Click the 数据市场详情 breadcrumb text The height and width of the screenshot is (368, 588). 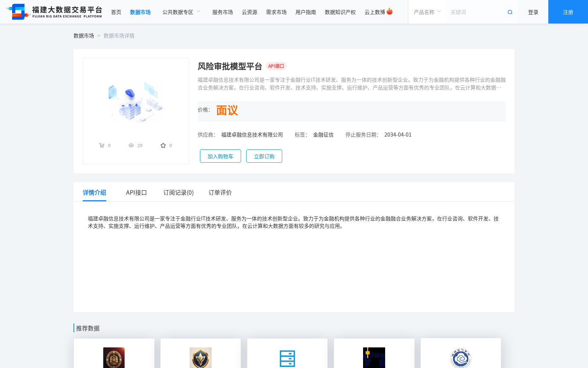[119, 36]
